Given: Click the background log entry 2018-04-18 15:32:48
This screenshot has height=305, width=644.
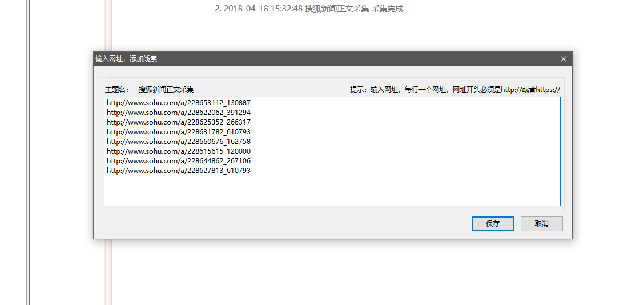Looking at the screenshot, I should click(309, 9).
